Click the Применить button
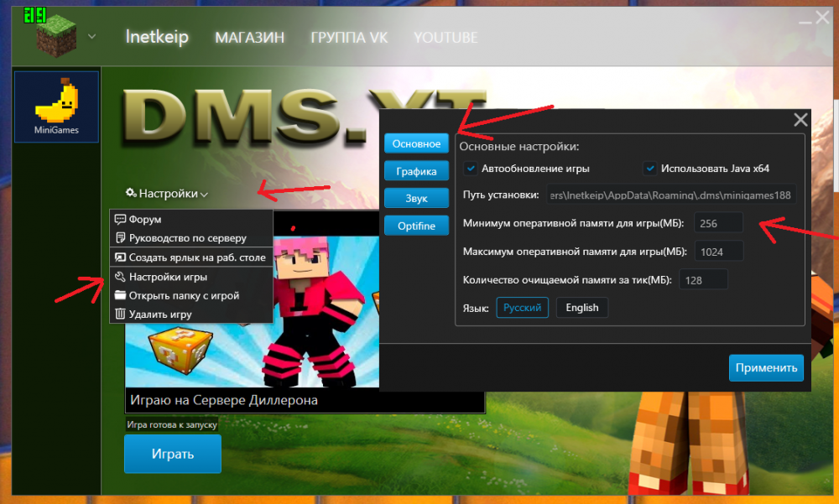839x504 pixels. (x=765, y=368)
